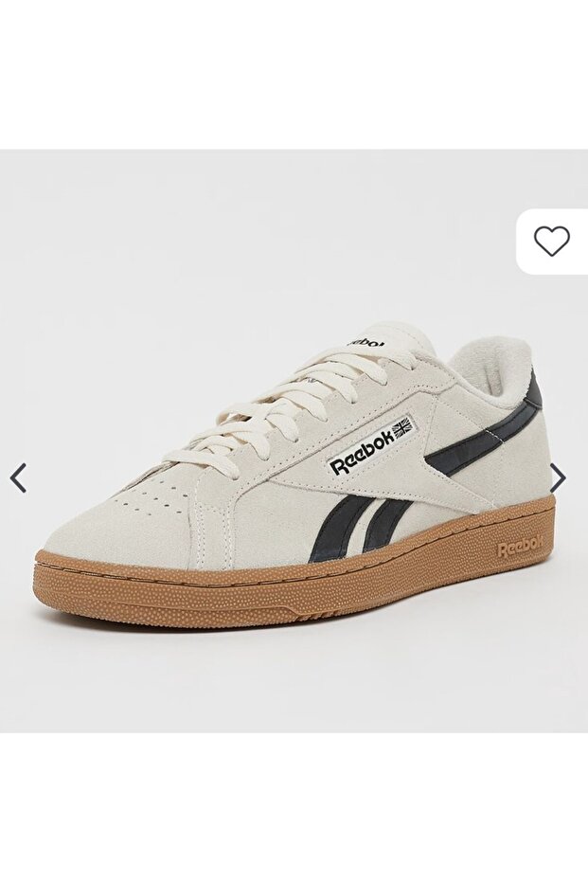Go to next product image with right chevron
588x882 pixels.
coord(559,477)
